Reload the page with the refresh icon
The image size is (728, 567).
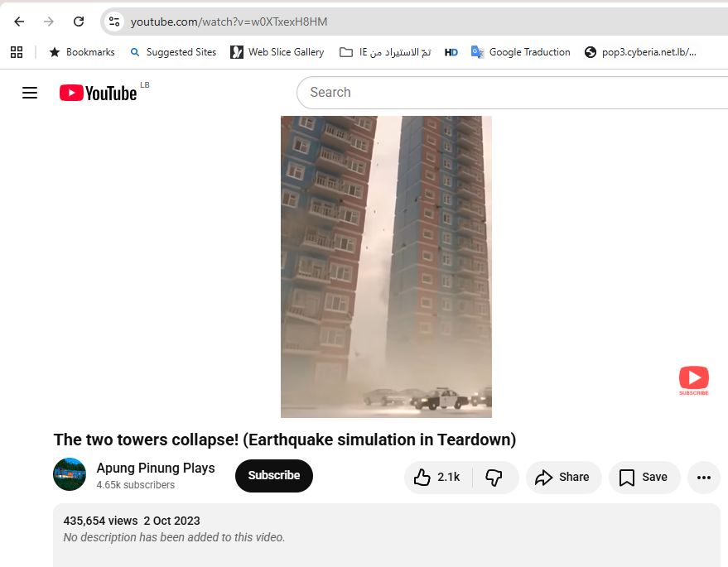79,22
